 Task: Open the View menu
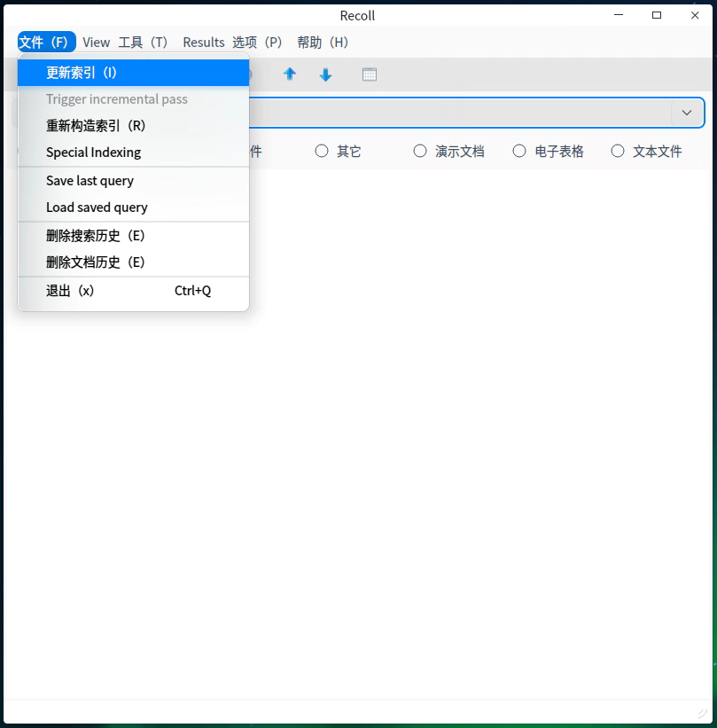point(96,43)
